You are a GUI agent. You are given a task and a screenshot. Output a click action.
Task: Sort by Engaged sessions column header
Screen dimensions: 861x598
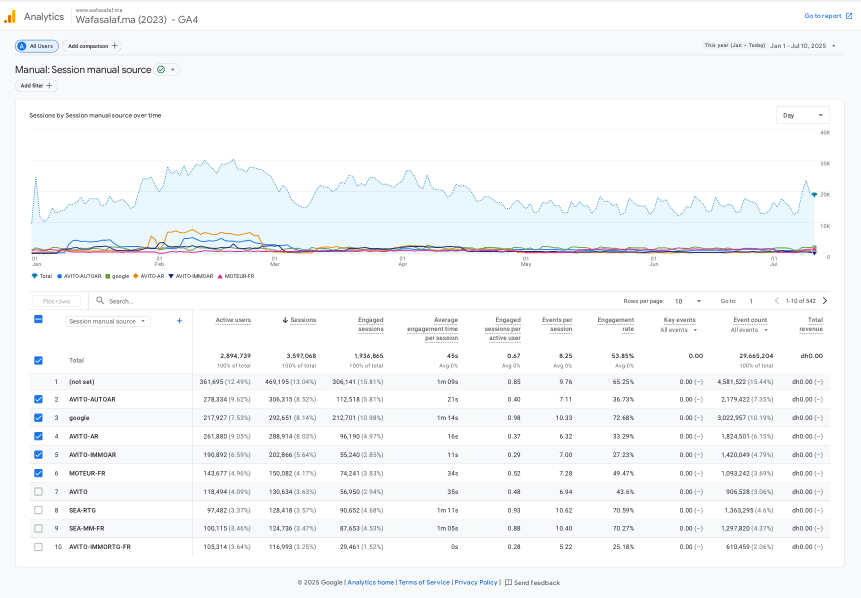tap(371, 325)
